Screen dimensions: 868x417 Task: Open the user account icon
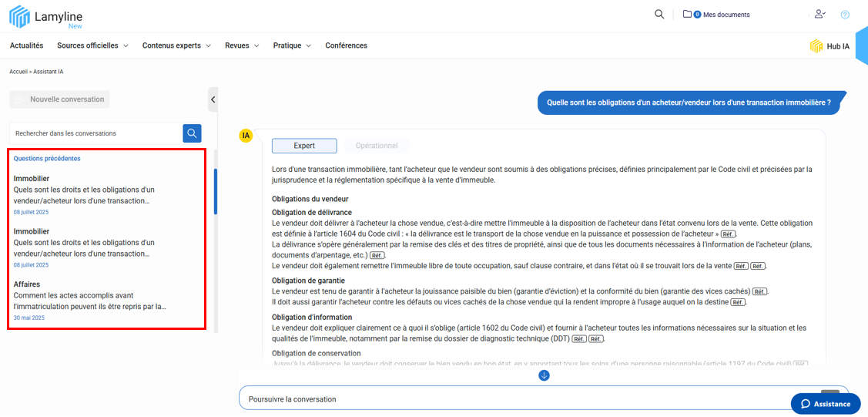tap(820, 15)
